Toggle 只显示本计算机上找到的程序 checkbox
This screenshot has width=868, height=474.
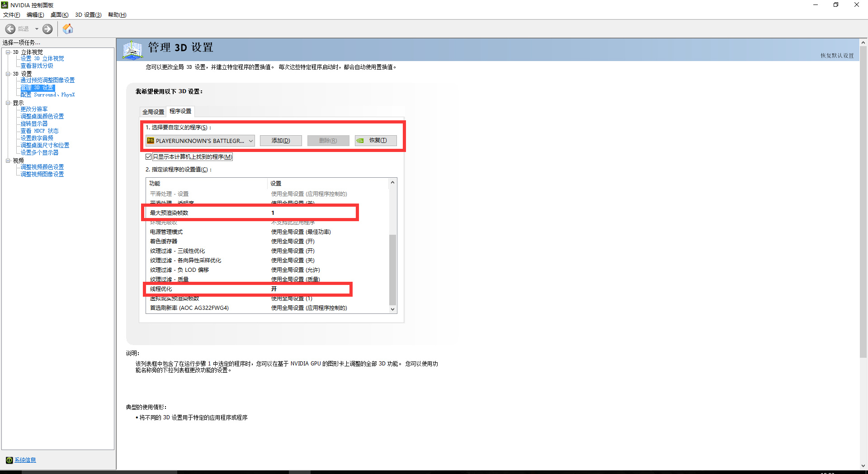[x=148, y=157]
